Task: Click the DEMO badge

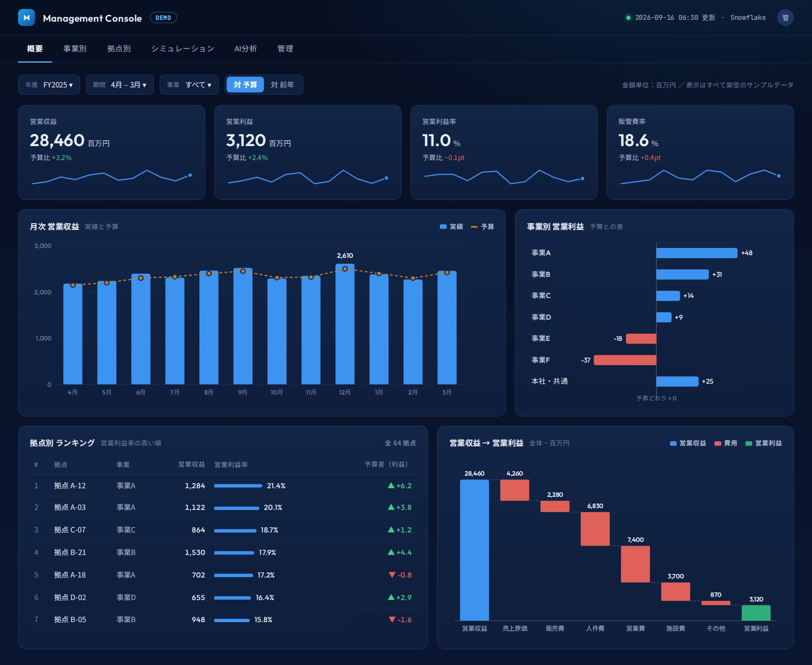Action: pos(163,18)
